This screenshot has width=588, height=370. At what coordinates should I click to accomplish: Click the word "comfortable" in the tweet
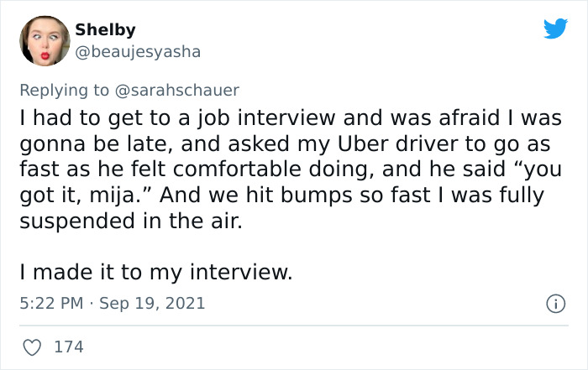point(237,169)
